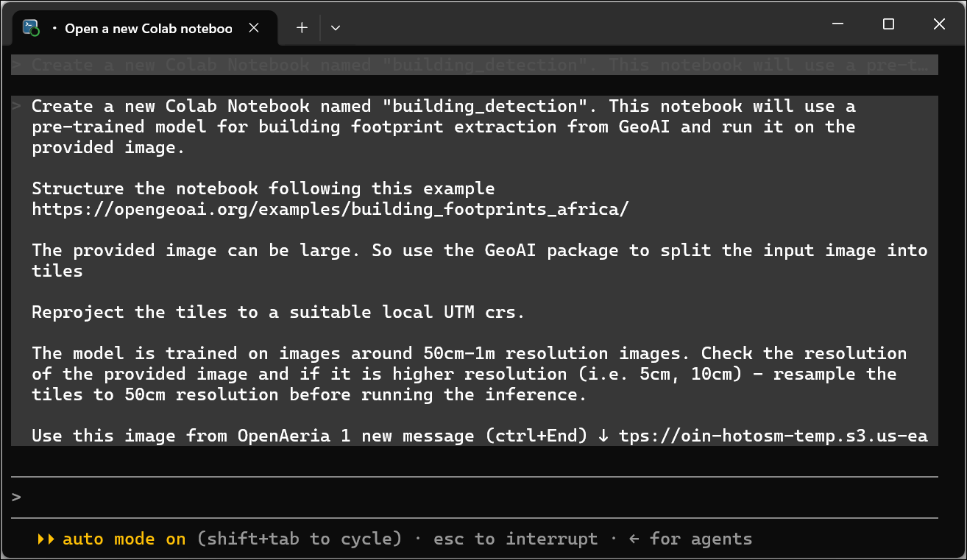Expand the new tab profiles dropdown chevron

[336, 28]
